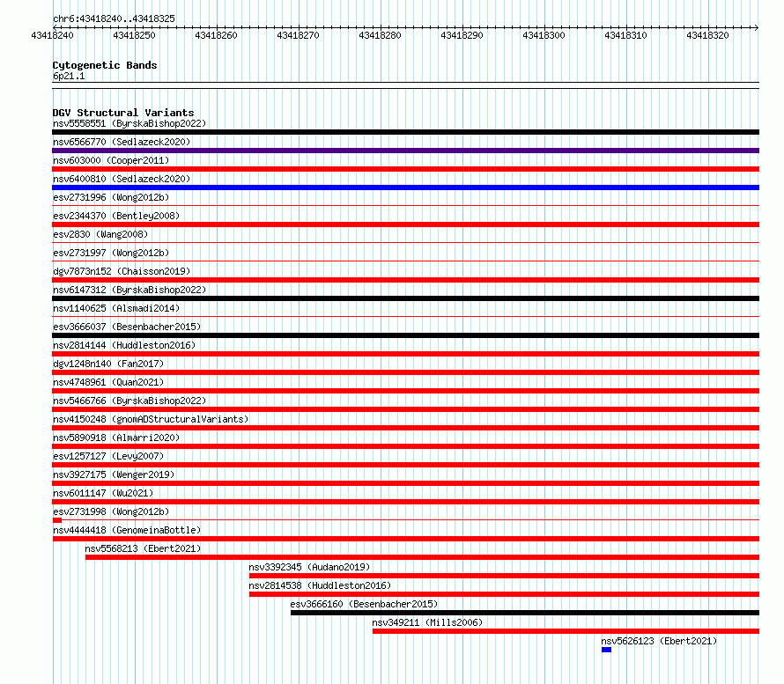This screenshot has width=784, height=684.
Task: Open the nsv6400810 (Sedlazeck2020) variant
Action: (x=122, y=179)
